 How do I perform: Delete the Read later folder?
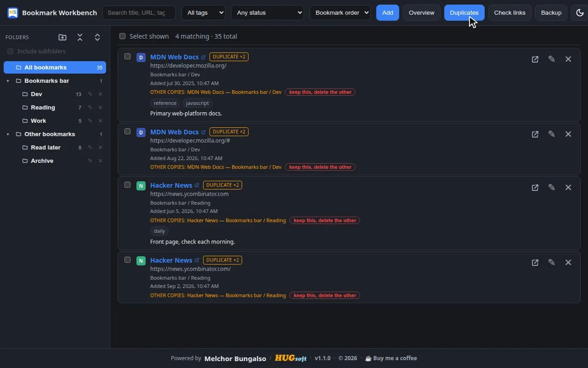[x=100, y=148]
